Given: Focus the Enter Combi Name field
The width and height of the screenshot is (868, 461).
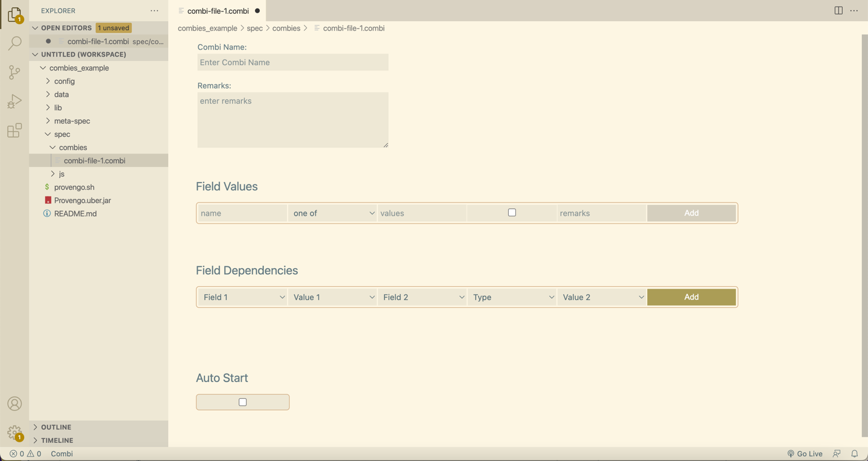Looking at the screenshot, I should pyautogui.click(x=293, y=63).
